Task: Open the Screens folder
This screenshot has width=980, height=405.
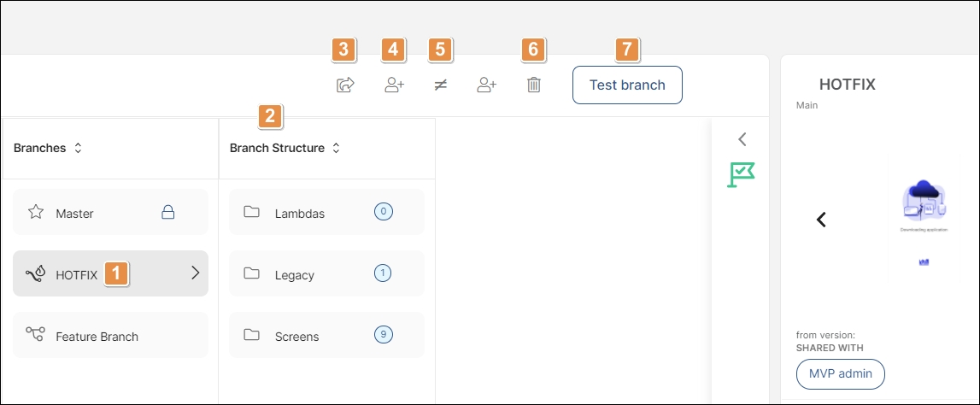Action: (326, 335)
